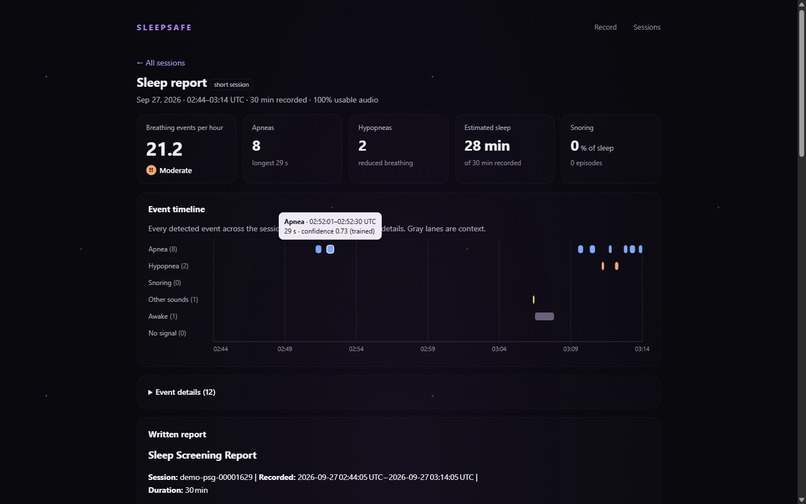Screen dimensions: 806x504
Task: Click the Hypopneas count '2' value
Action: pyautogui.click(x=362, y=146)
